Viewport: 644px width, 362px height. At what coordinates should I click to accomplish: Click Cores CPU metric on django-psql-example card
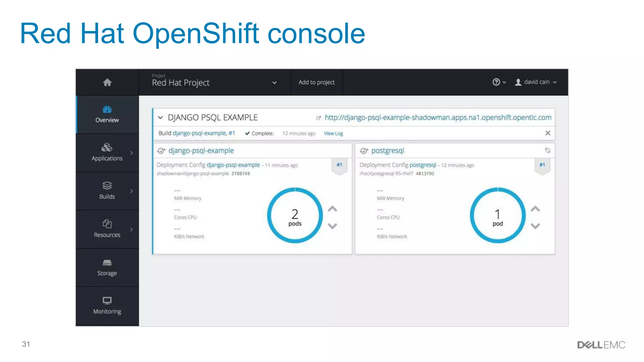186,217
